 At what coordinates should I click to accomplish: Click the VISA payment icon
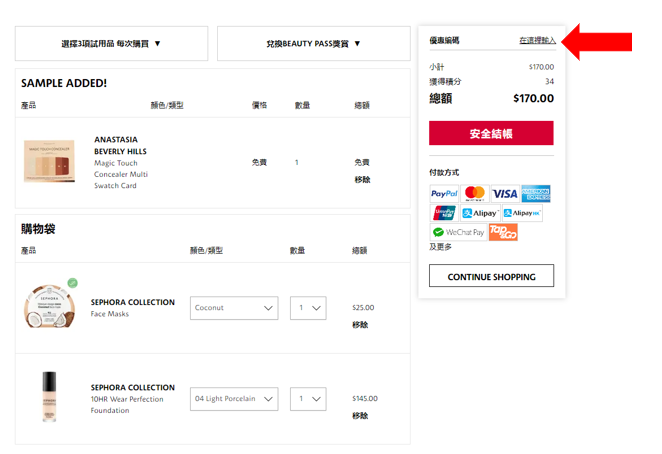[505, 194]
